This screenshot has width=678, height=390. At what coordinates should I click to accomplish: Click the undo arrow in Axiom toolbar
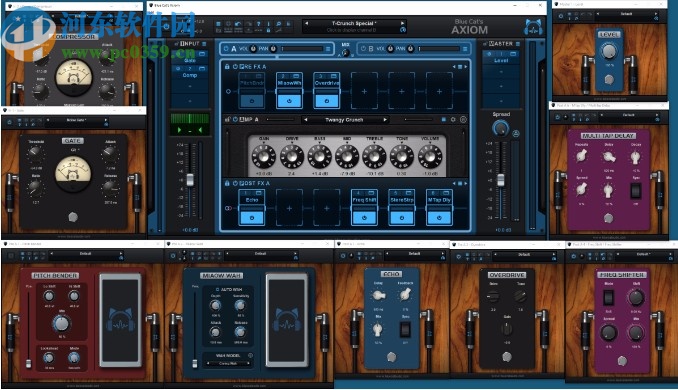(x=238, y=24)
